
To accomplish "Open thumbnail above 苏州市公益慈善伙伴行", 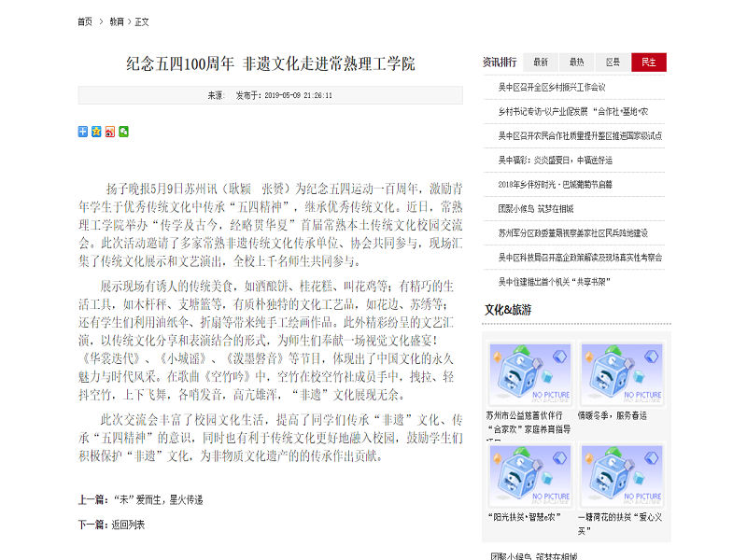I will pos(530,372).
